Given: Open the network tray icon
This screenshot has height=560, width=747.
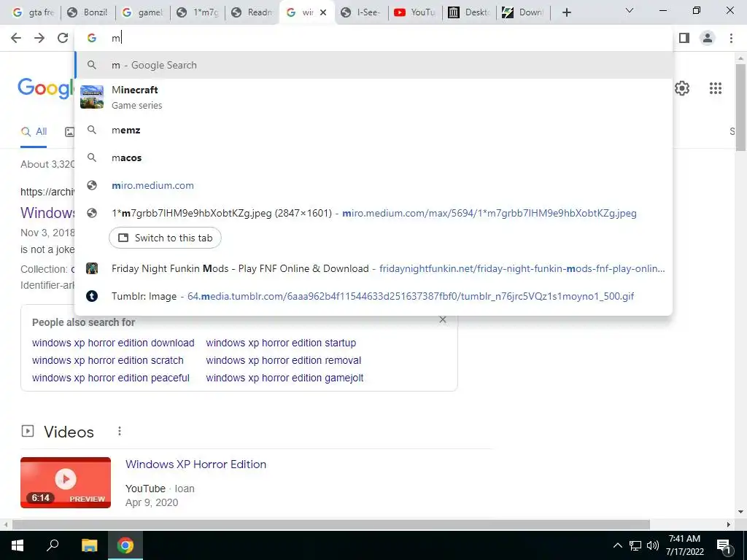Looking at the screenshot, I should pos(635,545).
